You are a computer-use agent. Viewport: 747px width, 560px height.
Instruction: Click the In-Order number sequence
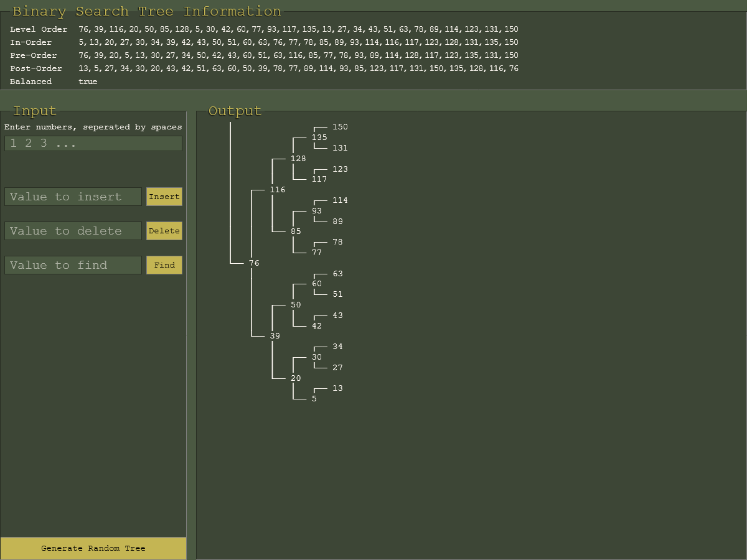click(298, 42)
